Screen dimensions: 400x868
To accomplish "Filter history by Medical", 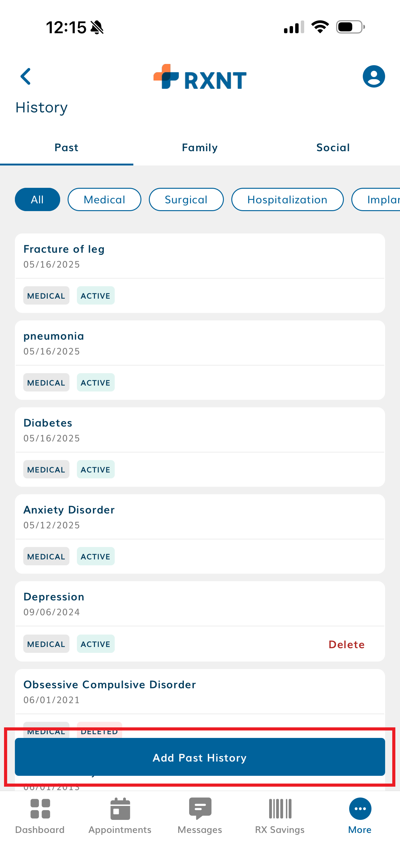I will [104, 200].
